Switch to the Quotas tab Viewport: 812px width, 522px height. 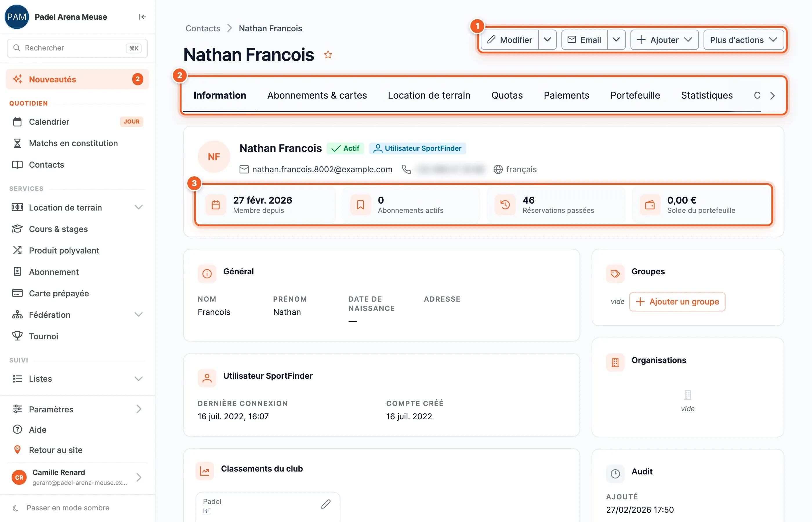click(x=507, y=95)
